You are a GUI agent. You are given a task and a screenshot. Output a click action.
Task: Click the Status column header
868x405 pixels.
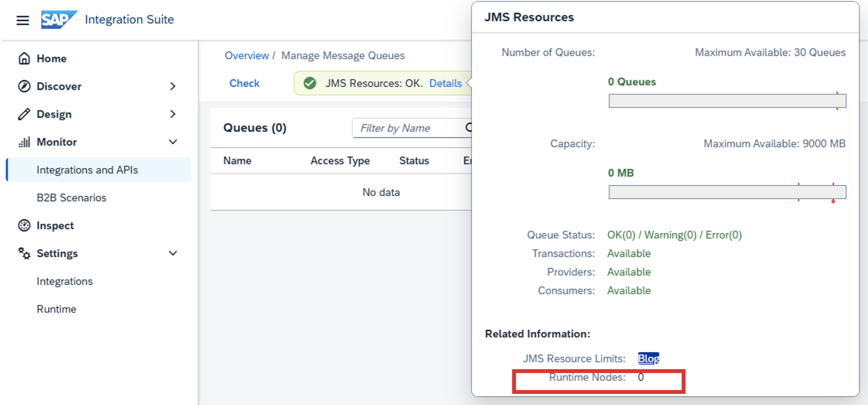click(x=414, y=161)
